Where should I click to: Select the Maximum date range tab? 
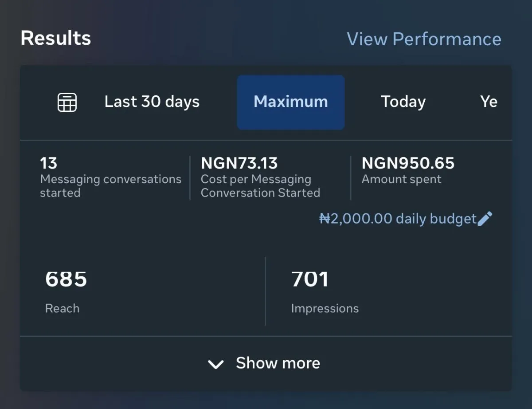[x=291, y=102]
